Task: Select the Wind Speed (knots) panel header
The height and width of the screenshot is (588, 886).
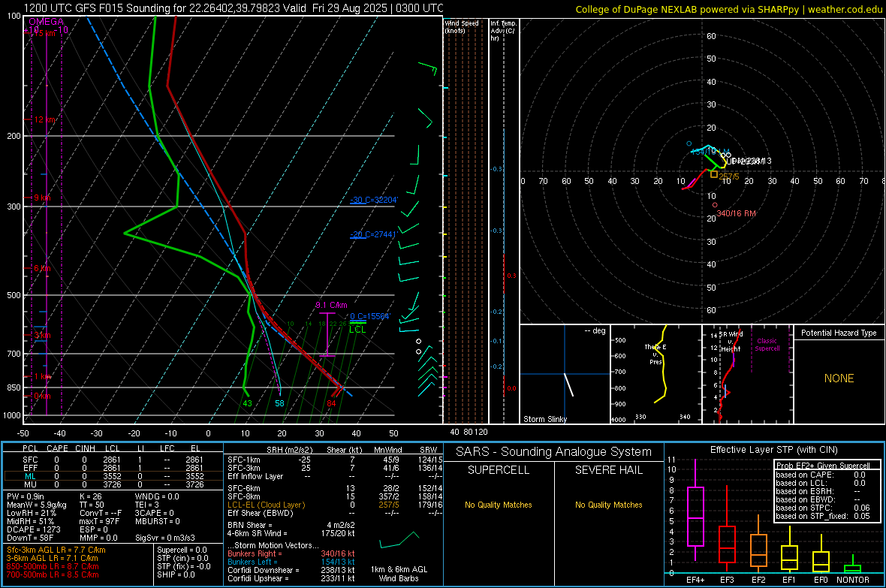Action: (x=462, y=26)
